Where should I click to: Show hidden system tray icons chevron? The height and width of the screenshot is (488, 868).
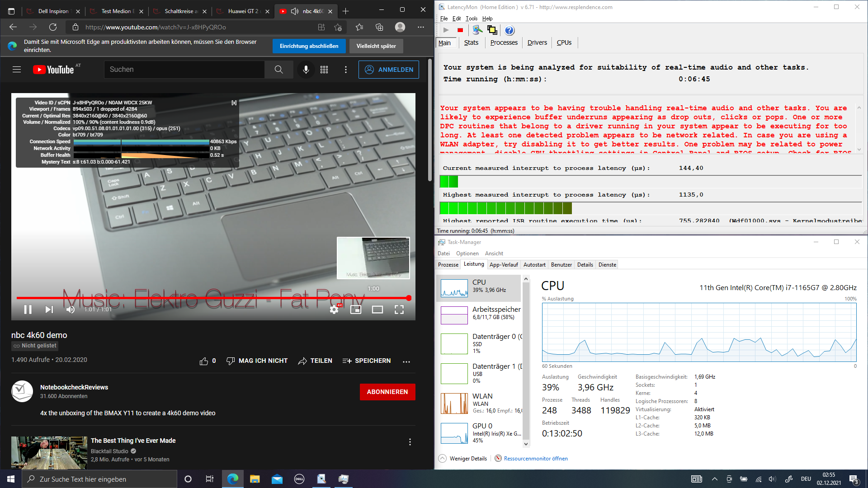[714, 479]
